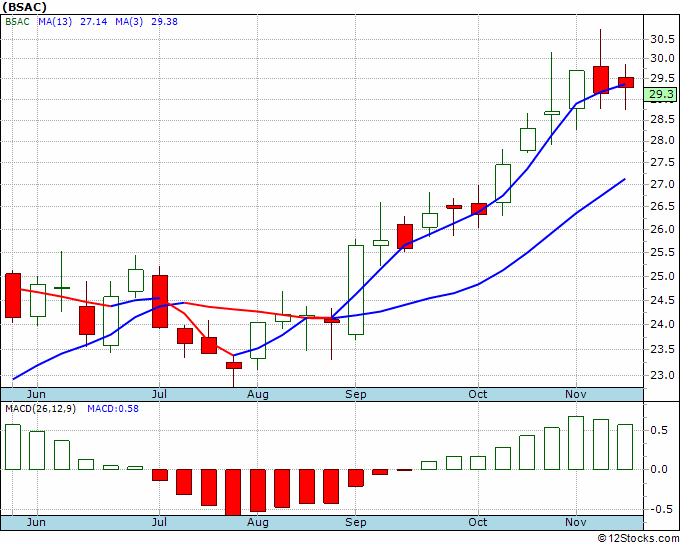
Task: Click the 28.0 price axis label
Action: 662,141
